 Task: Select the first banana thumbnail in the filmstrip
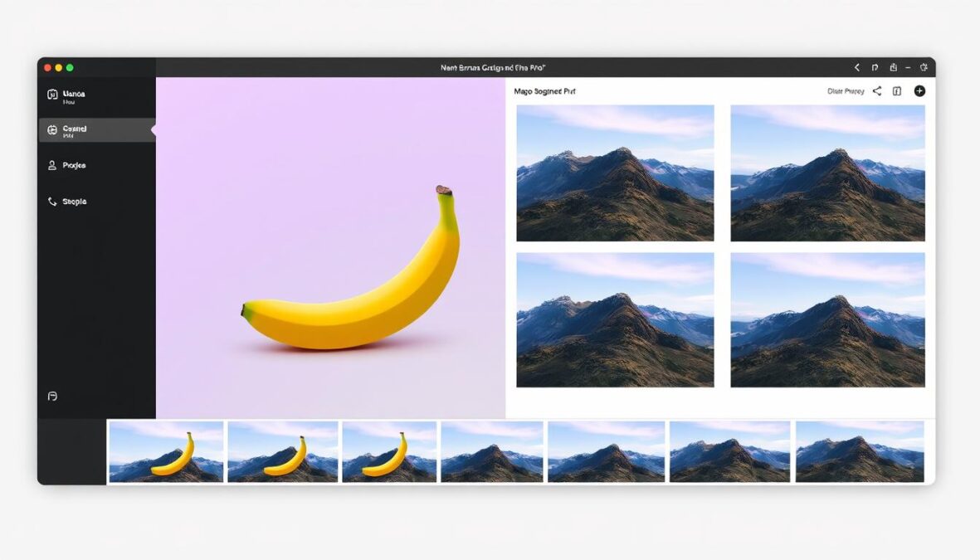165,452
